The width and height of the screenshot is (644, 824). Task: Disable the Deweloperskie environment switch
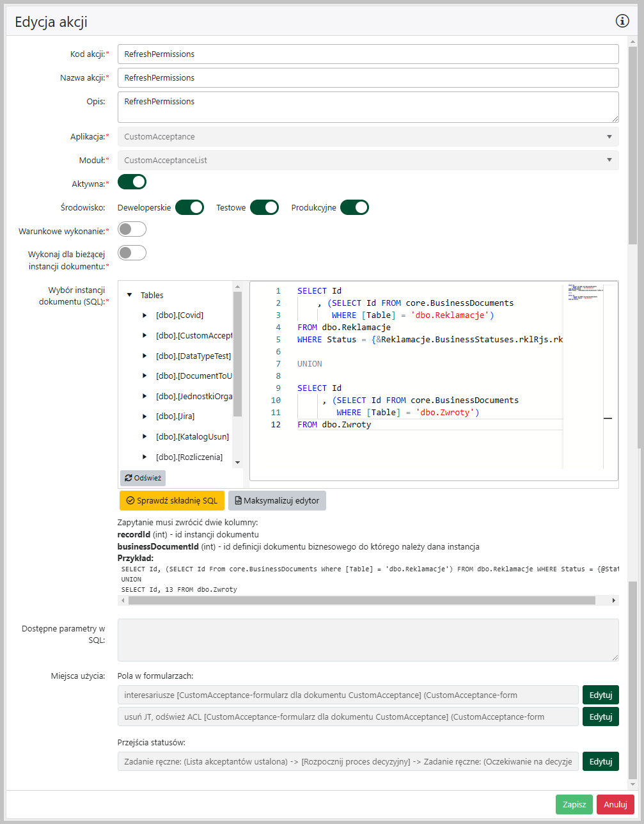tap(189, 207)
